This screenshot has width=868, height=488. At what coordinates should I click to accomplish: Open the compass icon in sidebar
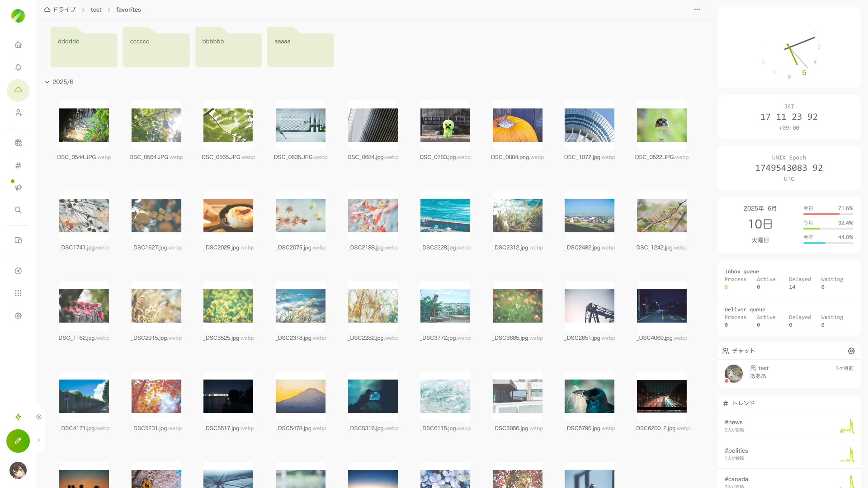(18, 271)
